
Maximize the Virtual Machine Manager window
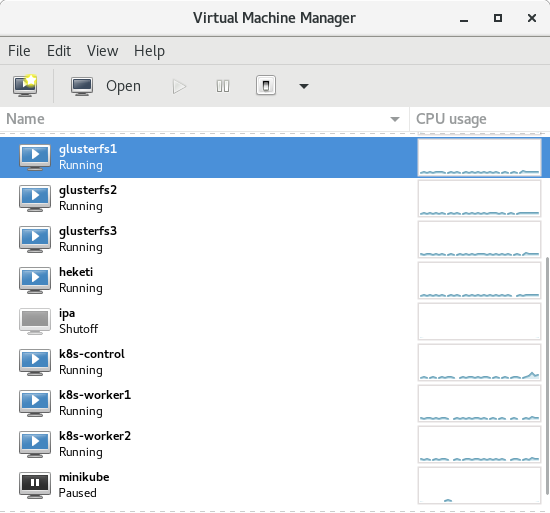[x=498, y=18]
